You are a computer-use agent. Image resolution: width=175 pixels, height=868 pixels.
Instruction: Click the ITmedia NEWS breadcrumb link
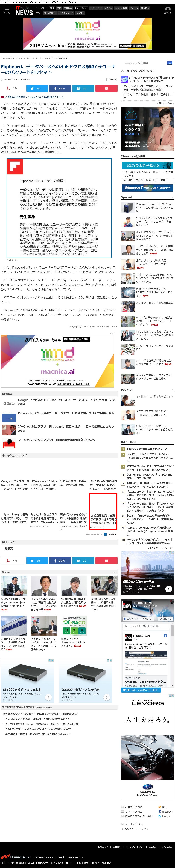7,58
